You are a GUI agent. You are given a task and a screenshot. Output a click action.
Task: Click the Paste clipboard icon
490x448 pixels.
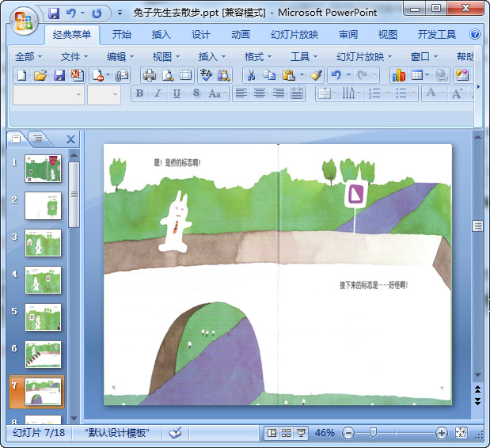(x=288, y=75)
